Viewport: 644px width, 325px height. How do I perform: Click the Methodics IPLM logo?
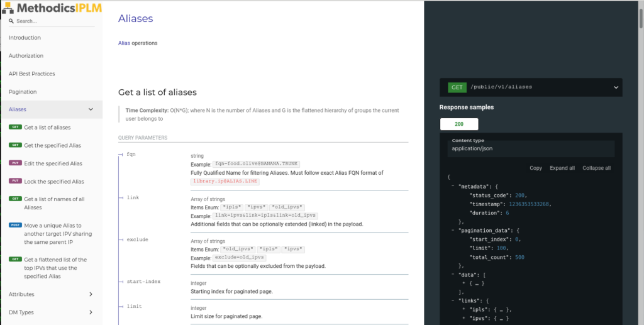[52, 8]
